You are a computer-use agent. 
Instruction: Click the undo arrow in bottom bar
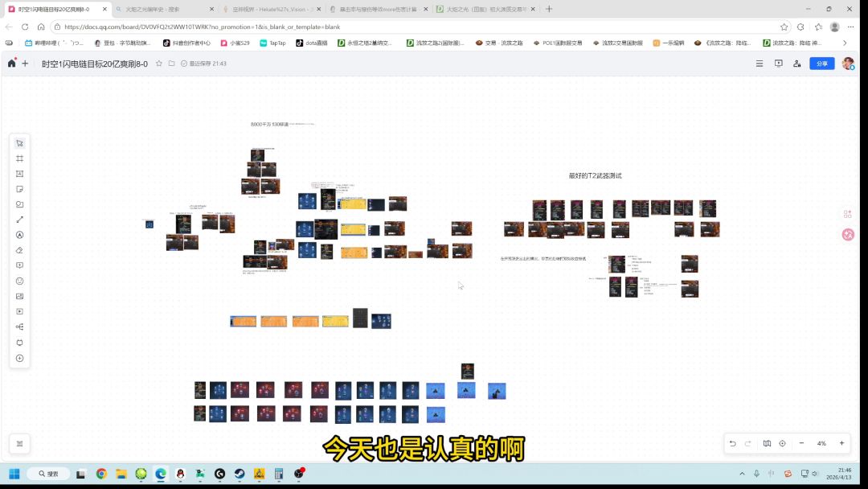click(732, 443)
